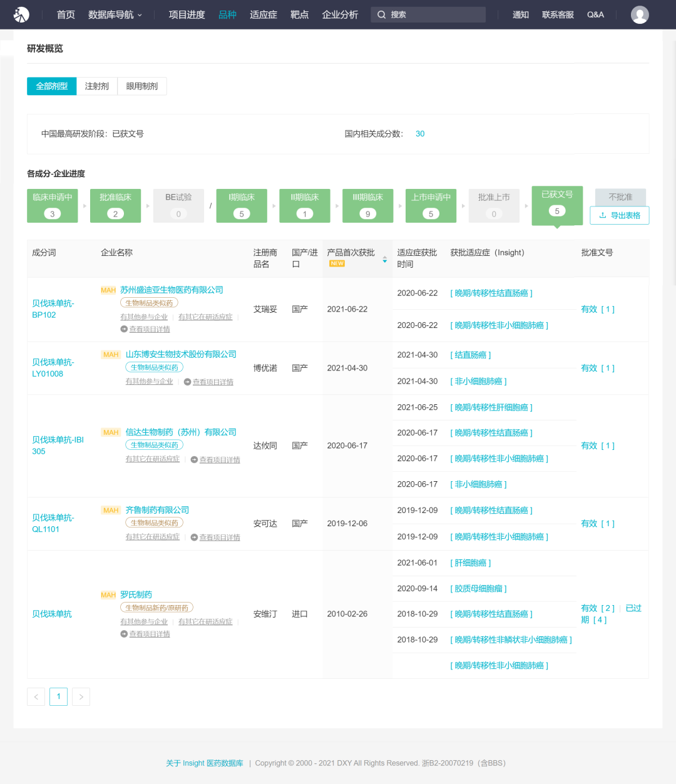Click 有其他参与企业 link for 山东博安
The width and height of the screenshot is (676, 784).
pyautogui.click(x=149, y=382)
